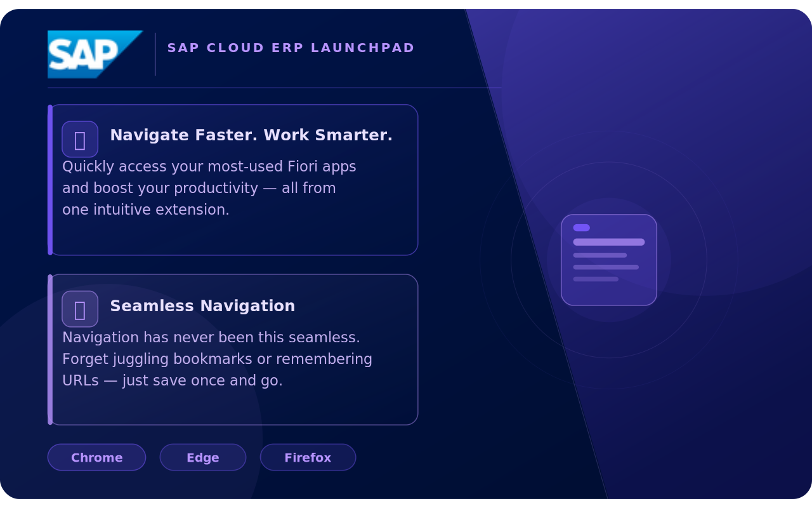Click the icon beside Seamless Navigation heading
Image resolution: width=812 pixels, height=508 pixels.
point(80,309)
